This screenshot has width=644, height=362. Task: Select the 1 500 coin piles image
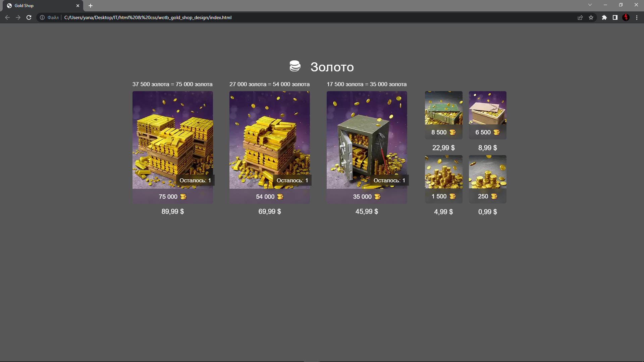(x=444, y=172)
